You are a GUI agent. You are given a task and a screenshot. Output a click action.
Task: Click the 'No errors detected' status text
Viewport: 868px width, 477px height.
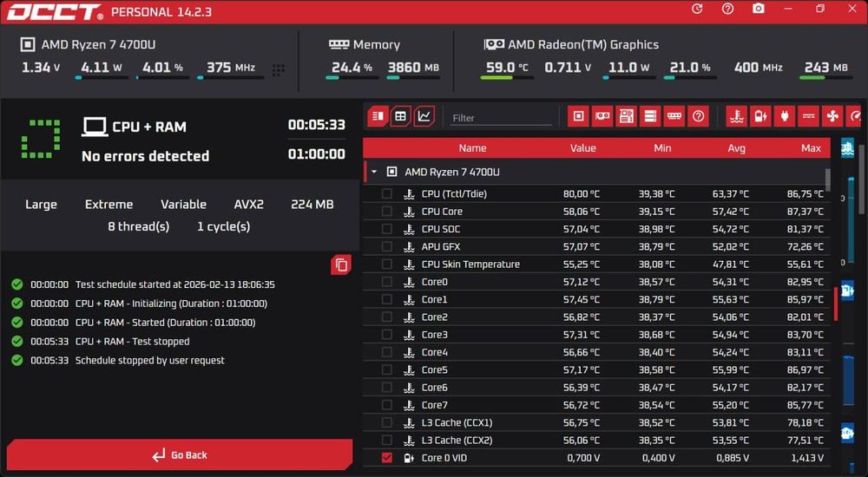(146, 156)
